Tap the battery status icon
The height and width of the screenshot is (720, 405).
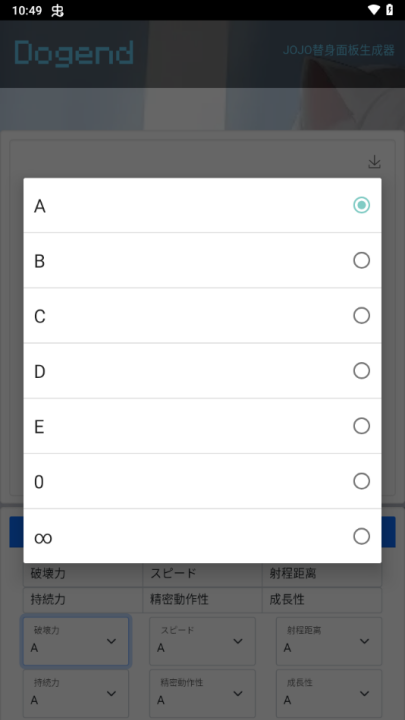coord(389,10)
